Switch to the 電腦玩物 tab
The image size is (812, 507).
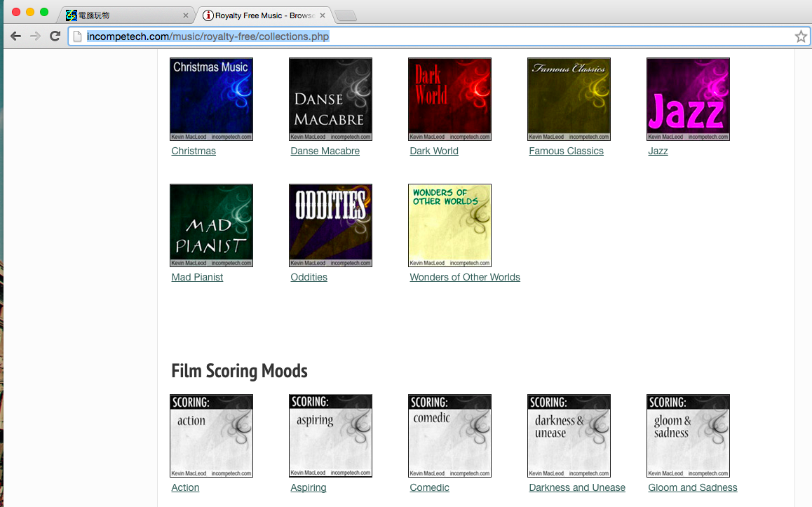tap(124, 15)
